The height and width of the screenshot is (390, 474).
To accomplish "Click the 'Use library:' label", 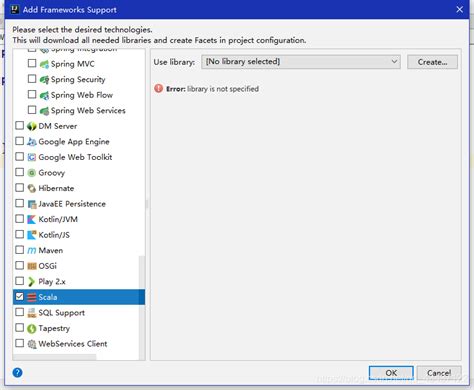I will tap(174, 62).
